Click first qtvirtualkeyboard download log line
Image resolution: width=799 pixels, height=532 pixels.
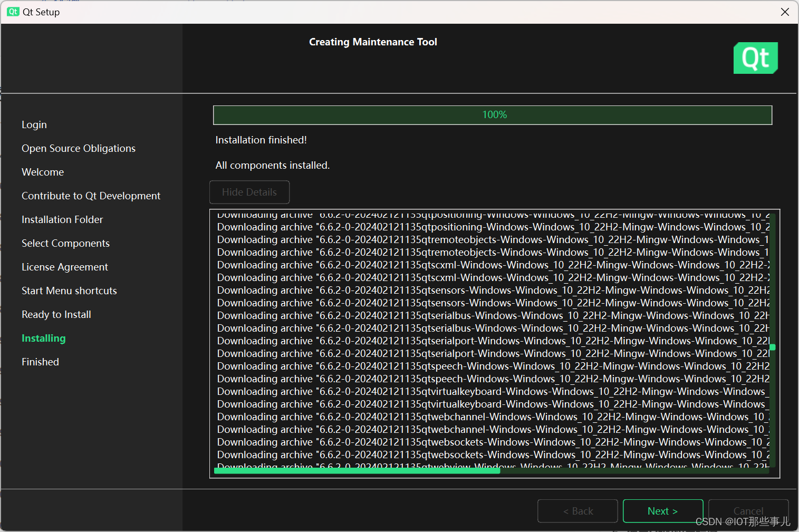493,391
